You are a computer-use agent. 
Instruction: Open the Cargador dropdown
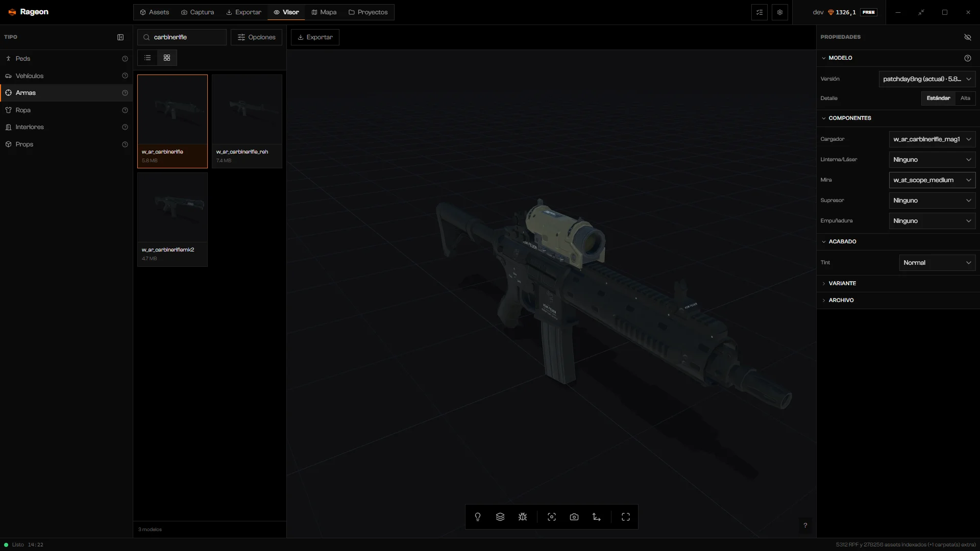pyautogui.click(x=932, y=139)
